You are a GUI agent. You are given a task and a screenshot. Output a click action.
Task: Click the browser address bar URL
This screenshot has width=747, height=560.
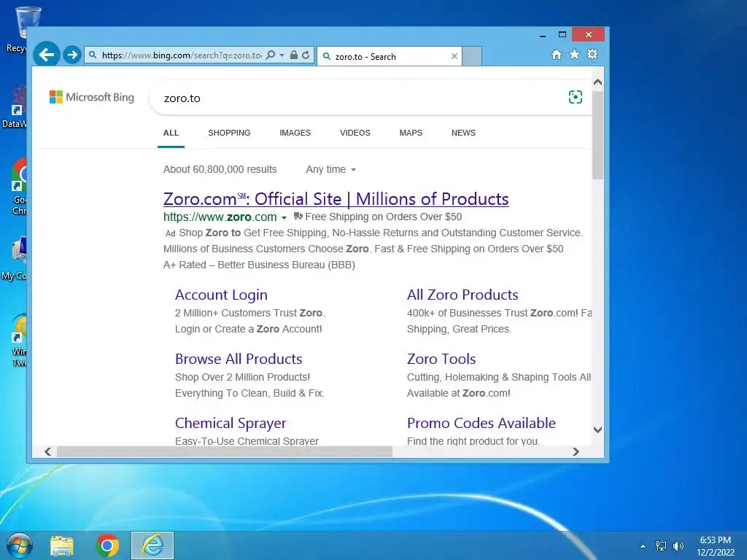(182, 55)
